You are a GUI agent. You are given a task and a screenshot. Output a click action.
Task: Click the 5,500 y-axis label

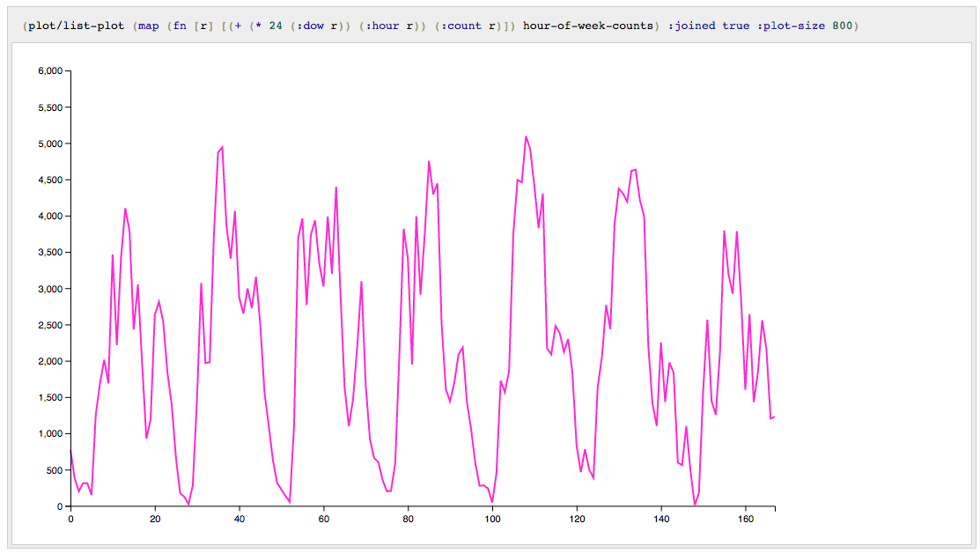pos(50,107)
